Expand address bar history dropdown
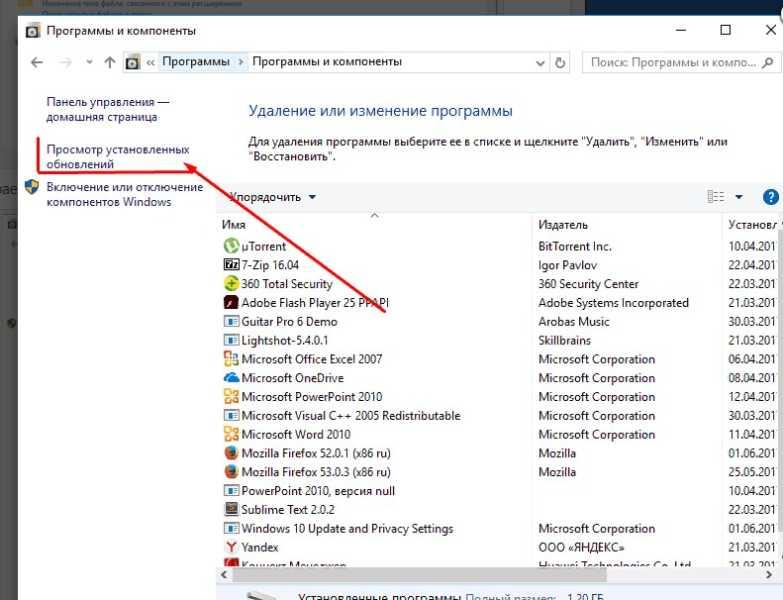 coord(540,63)
